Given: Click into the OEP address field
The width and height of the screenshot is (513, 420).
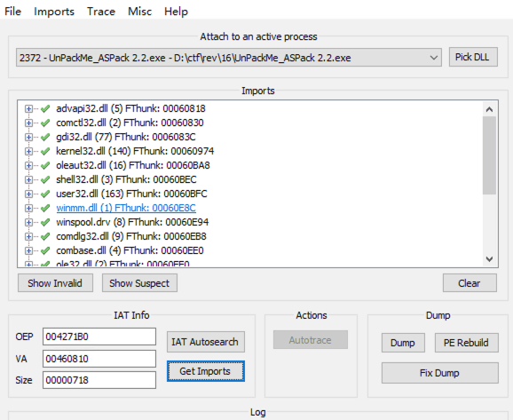Looking at the screenshot, I should click(x=99, y=337).
